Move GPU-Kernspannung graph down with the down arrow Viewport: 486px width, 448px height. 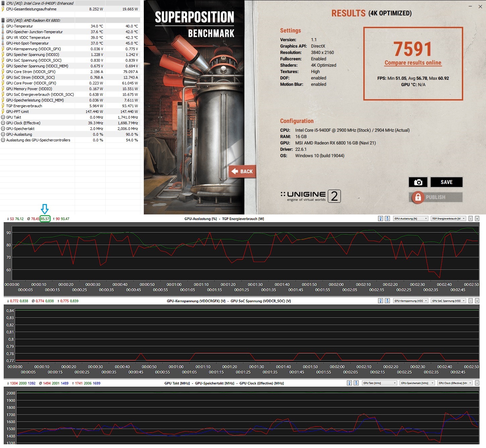pyautogui.click(x=387, y=301)
